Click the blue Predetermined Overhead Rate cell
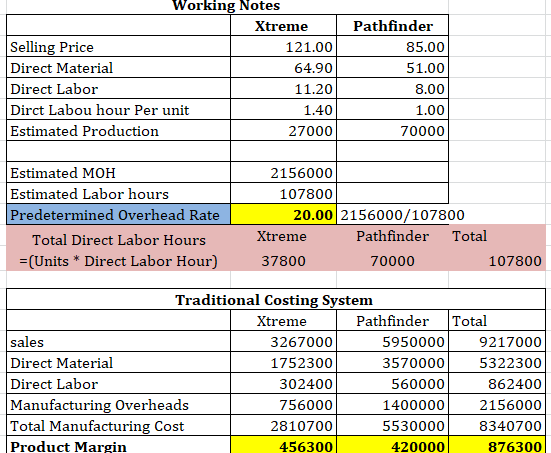 click(118, 215)
